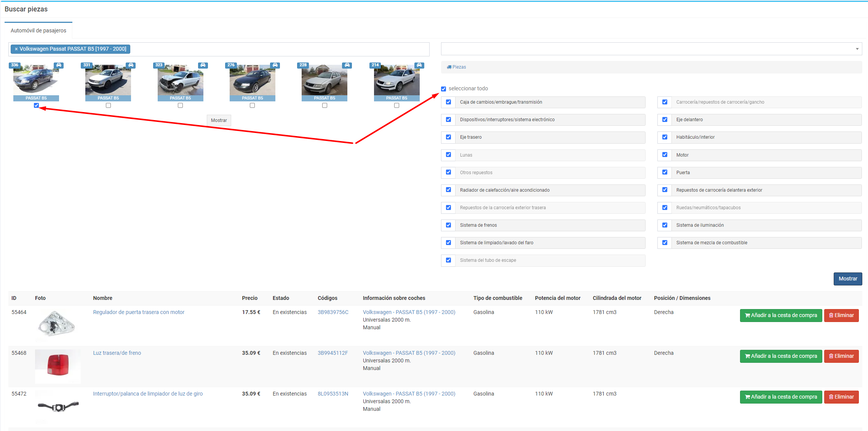Image resolution: width=868 pixels, height=431 pixels.
Task: Toggle the Motor category checkbox
Action: click(665, 155)
